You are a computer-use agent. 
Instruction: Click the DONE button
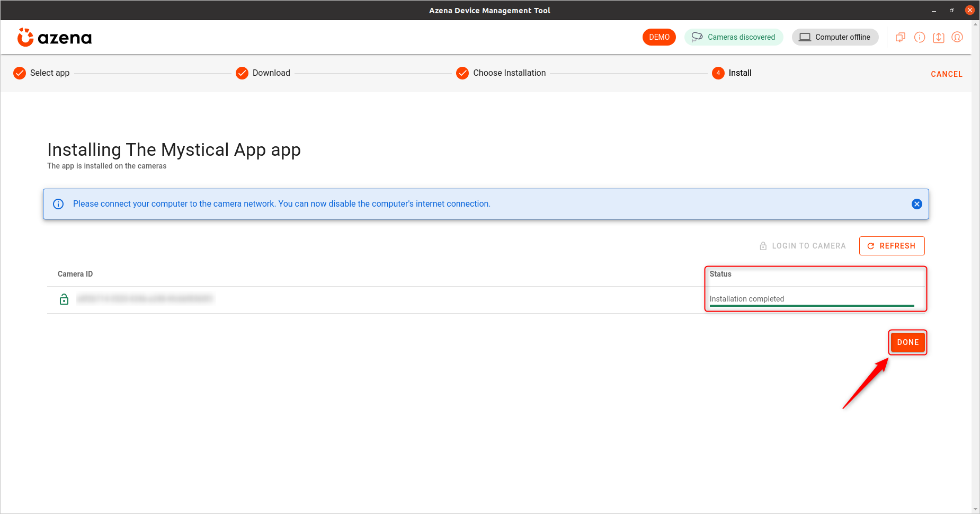(908, 342)
